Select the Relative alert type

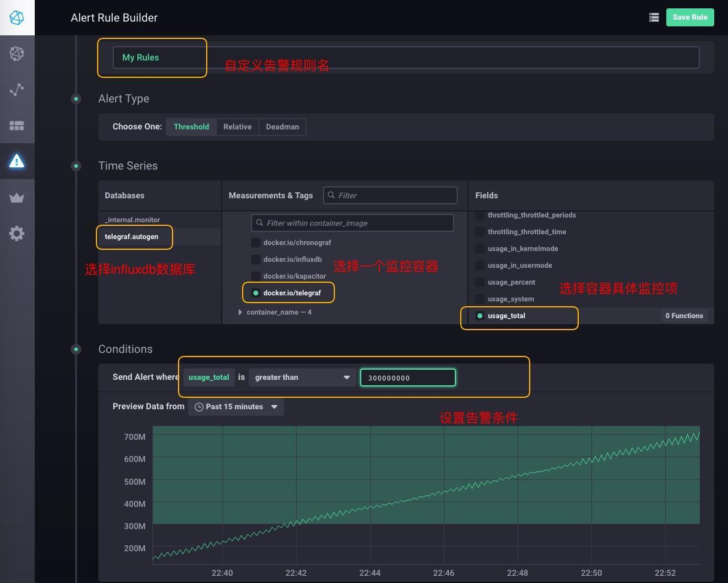click(x=237, y=126)
